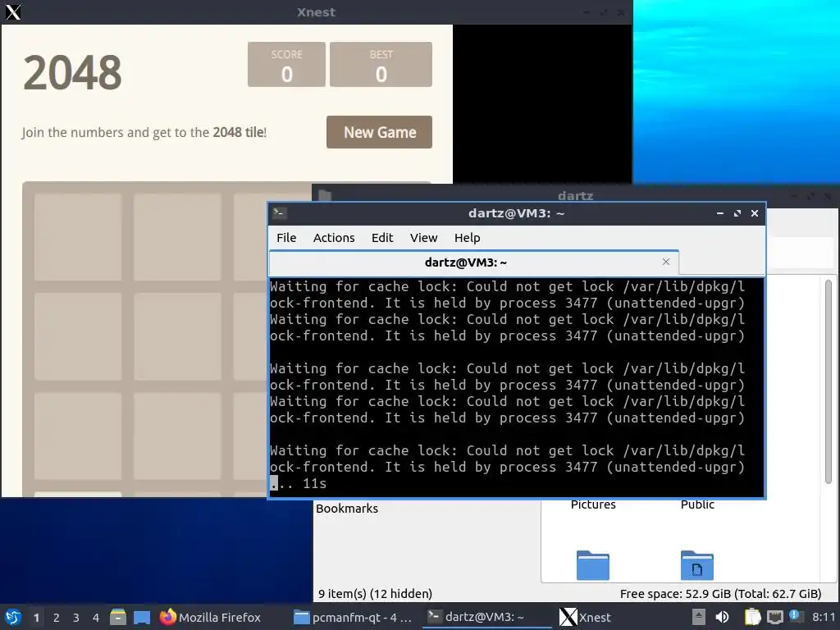840x630 pixels.
Task: Click the folder icon in the dartz file manager title bar
Action: tap(325, 195)
